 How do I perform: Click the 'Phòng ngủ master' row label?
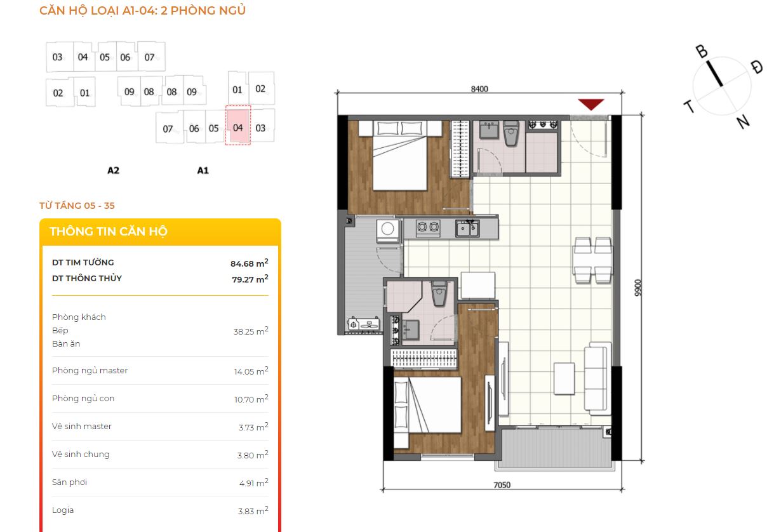coord(90,371)
